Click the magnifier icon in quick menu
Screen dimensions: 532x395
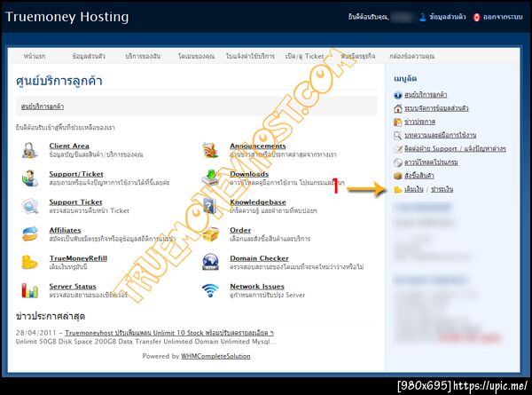[x=397, y=136]
